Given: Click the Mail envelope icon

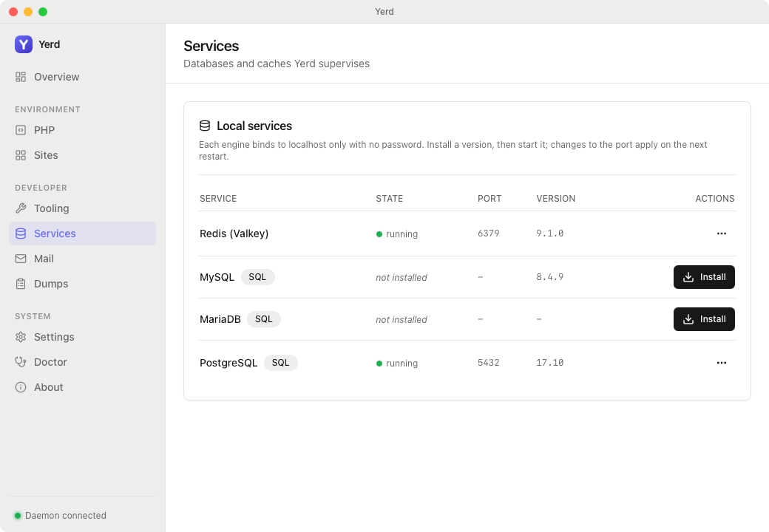Looking at the screenshot, I should coord(21,259).
